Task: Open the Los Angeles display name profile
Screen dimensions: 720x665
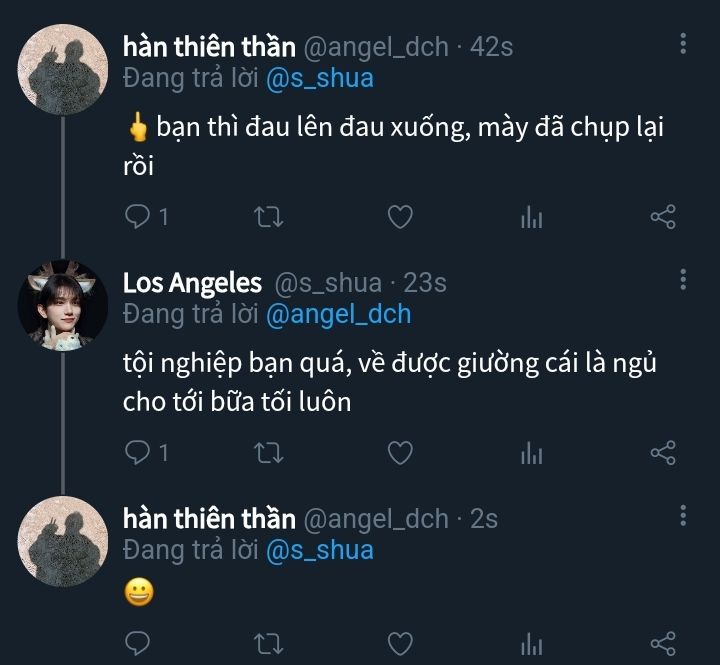Action: click(x=192, y=283)
